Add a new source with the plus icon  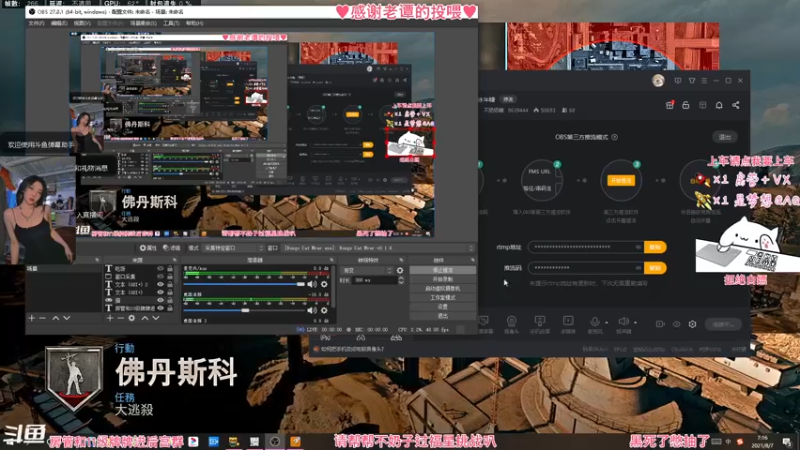tap(110, 318)
